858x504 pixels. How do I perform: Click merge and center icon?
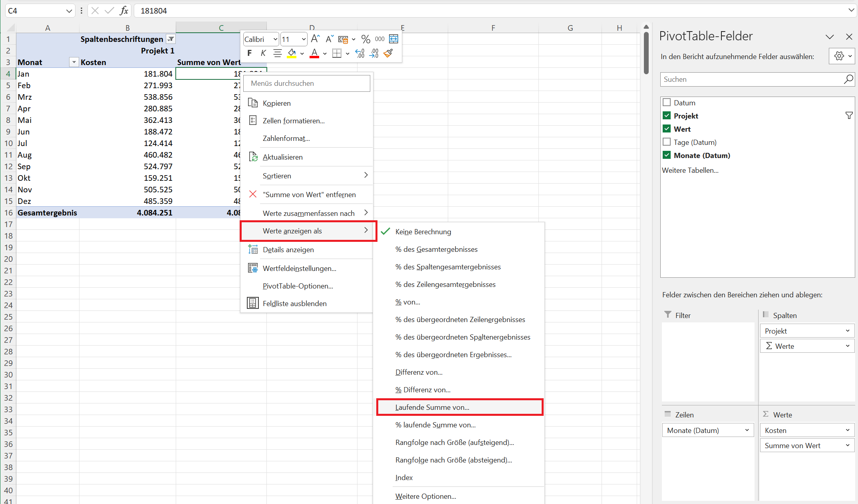click(393, 39)
